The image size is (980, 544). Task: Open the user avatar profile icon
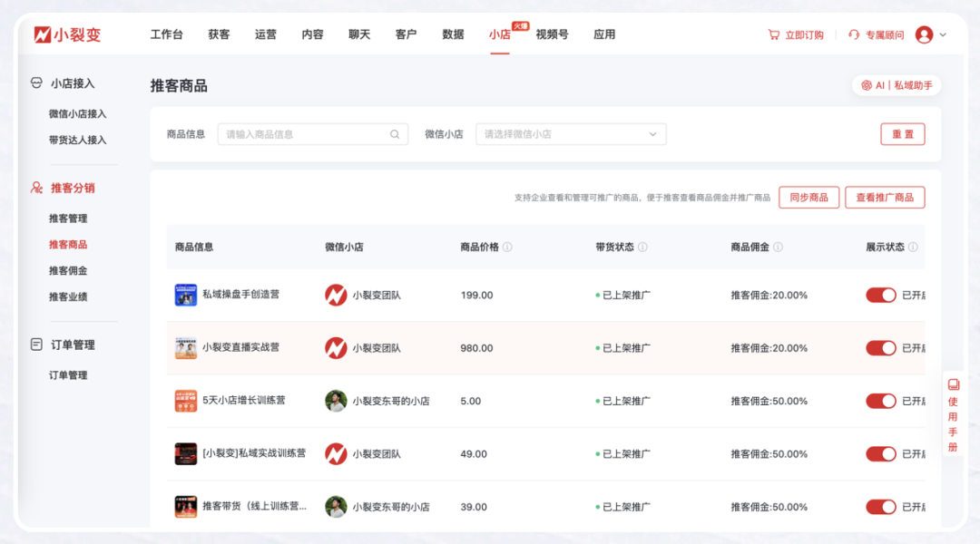924,34
